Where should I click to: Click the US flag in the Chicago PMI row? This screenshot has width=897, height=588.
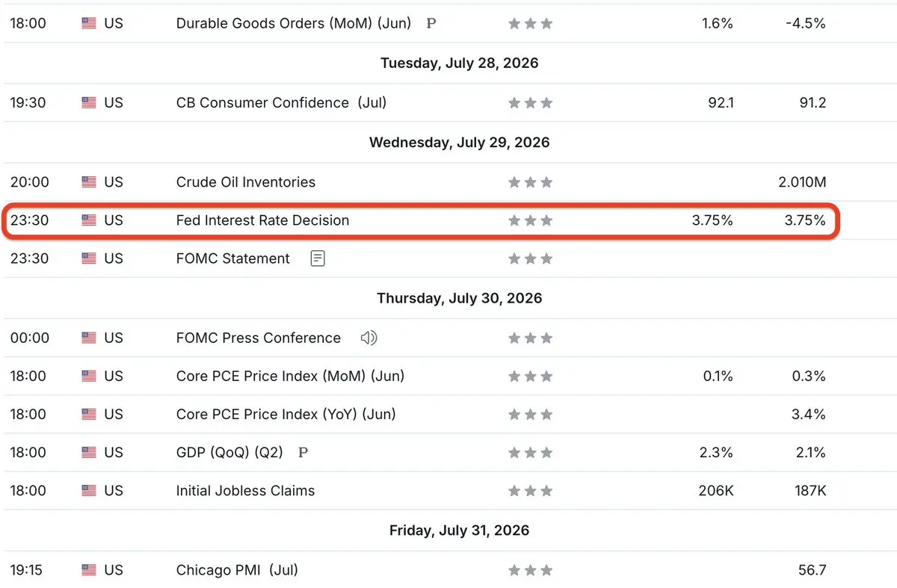(x=89, y=571)
